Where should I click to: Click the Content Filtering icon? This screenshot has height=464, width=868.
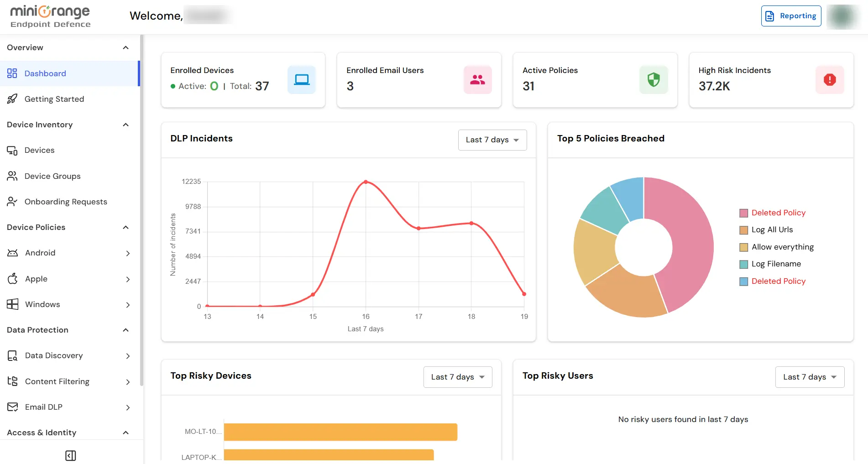(x=12, y=381)
